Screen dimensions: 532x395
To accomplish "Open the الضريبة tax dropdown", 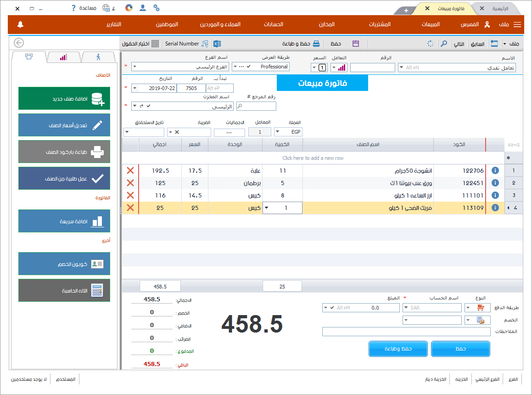I will (171, 132).
